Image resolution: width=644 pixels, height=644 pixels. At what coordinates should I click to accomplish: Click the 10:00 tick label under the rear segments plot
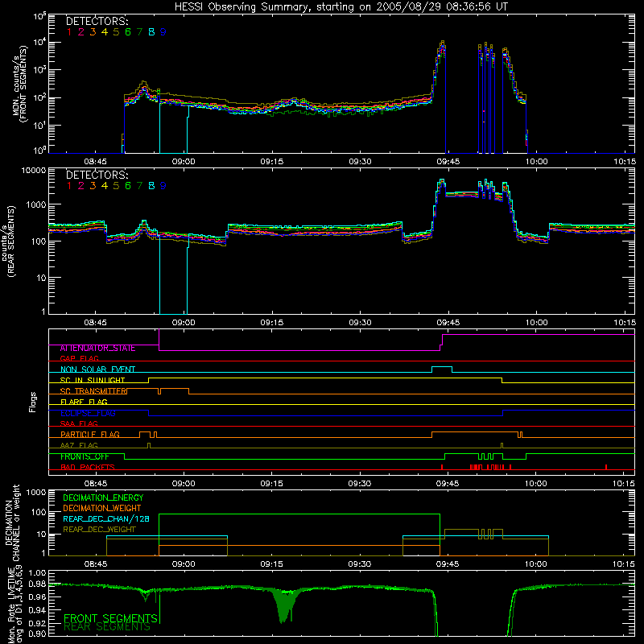click(x=536, y=323)
